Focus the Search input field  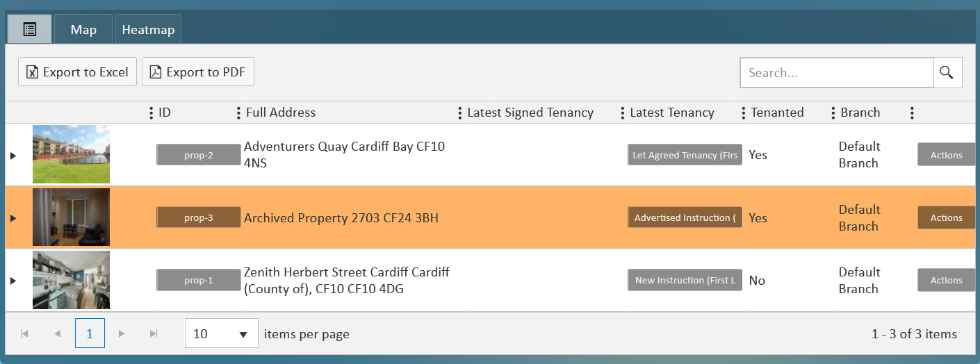coord(836,72)
